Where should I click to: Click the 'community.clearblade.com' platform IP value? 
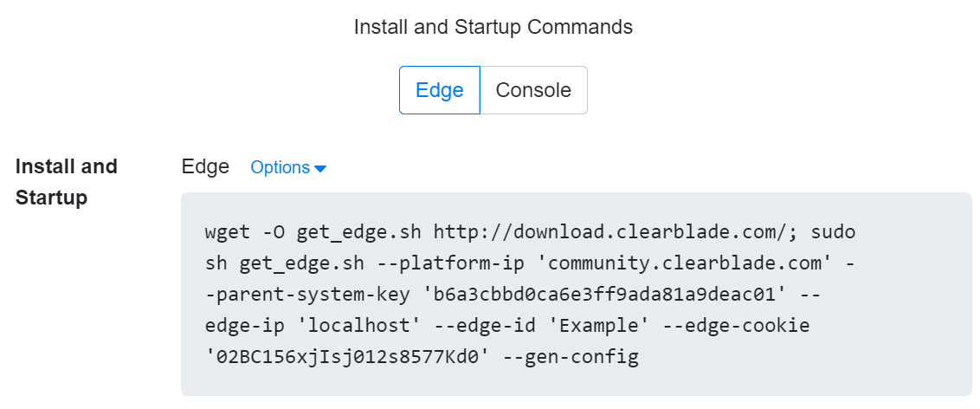click(x=673, y=263)
